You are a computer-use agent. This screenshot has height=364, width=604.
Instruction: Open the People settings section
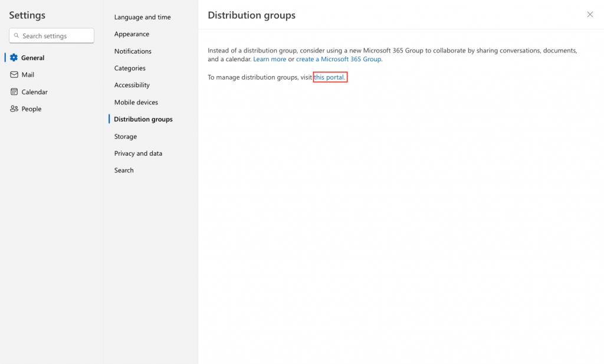(x=31, y=109)
